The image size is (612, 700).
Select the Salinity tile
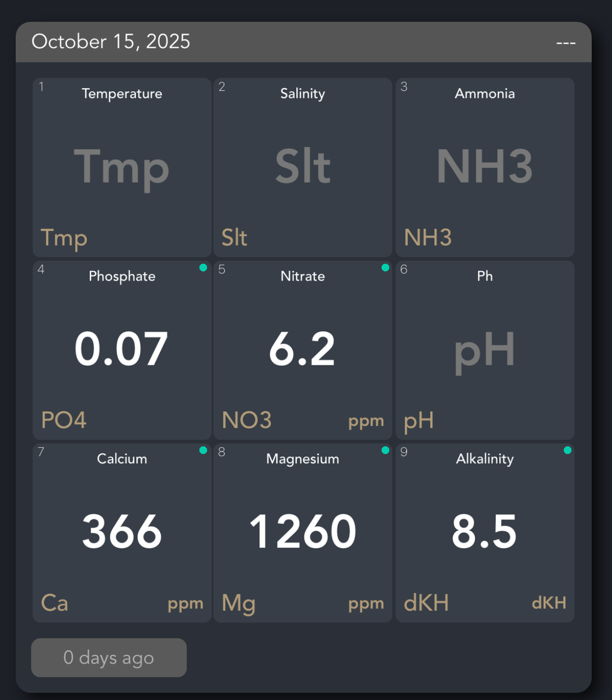(x=302, y=167)
